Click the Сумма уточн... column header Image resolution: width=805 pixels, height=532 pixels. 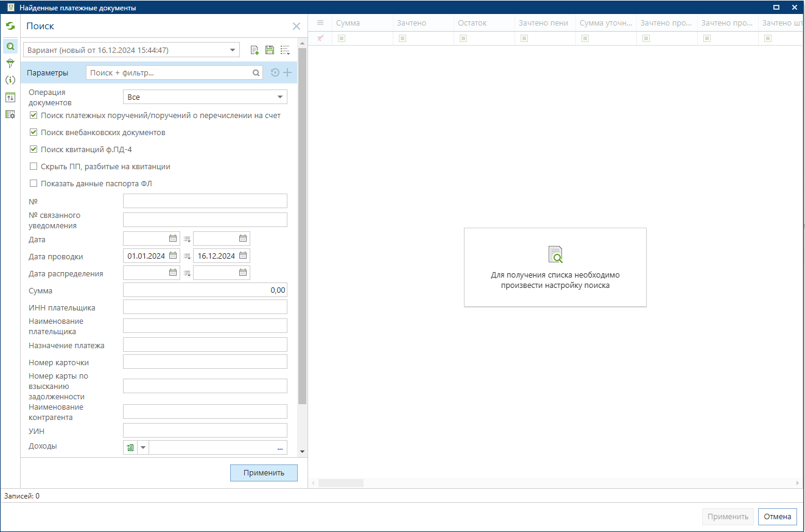(606, 23)
